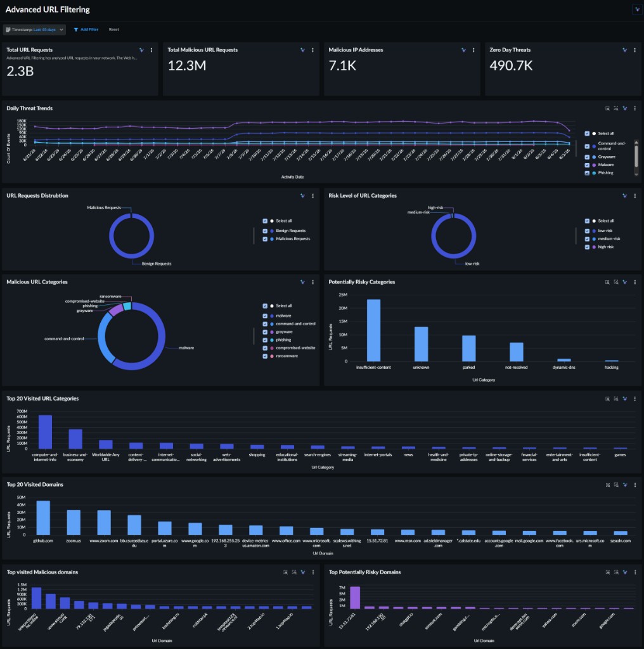Viewport: 644px width, 649px height.
Task: Uncheck ransomware in Malicious URL Categories legend
Action: (265, 356)
